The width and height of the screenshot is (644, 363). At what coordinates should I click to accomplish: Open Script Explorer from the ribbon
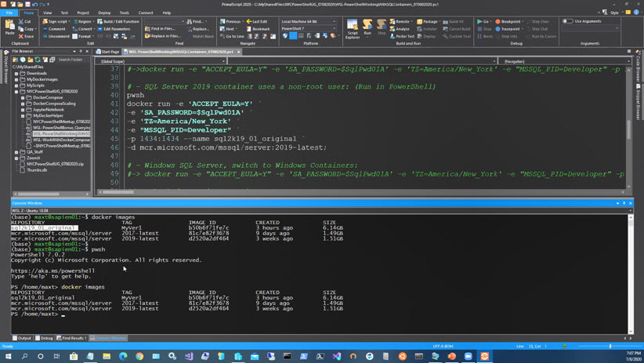(x=353, y=29)
